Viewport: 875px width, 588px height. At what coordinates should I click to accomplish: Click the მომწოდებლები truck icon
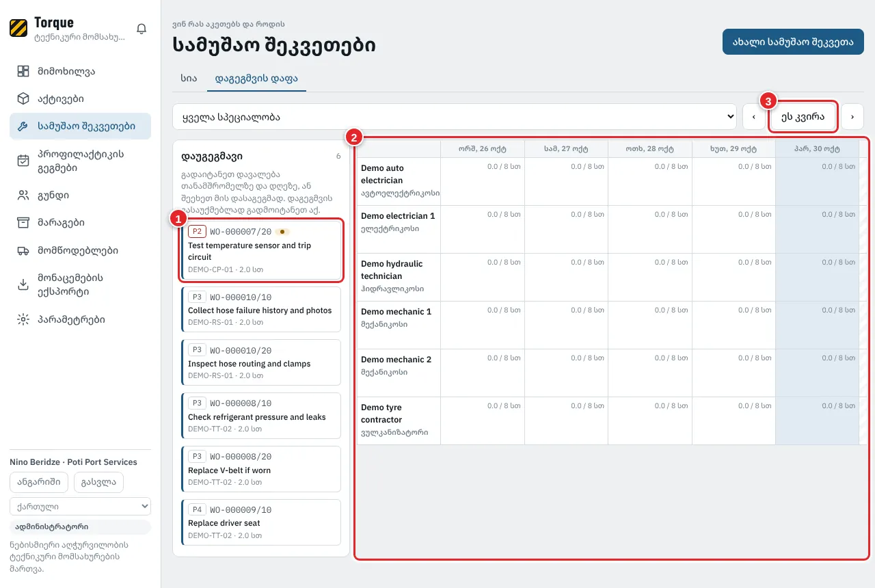pos(23,250)
